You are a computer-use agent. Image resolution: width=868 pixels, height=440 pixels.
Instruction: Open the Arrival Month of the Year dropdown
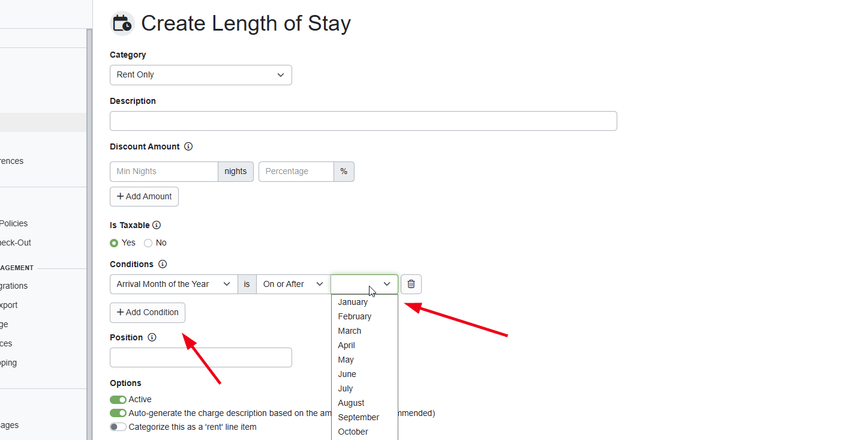point(173,284)
